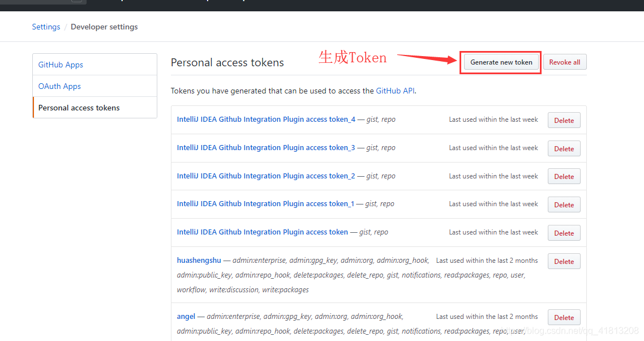
Task: Open IntelliJ IDEA access token_3 link
Action: pos(266,148)
